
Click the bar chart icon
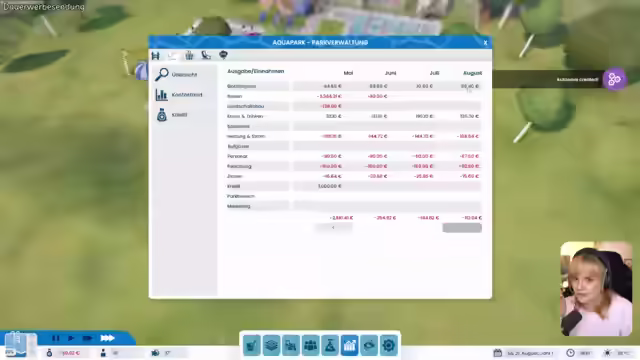162,95
